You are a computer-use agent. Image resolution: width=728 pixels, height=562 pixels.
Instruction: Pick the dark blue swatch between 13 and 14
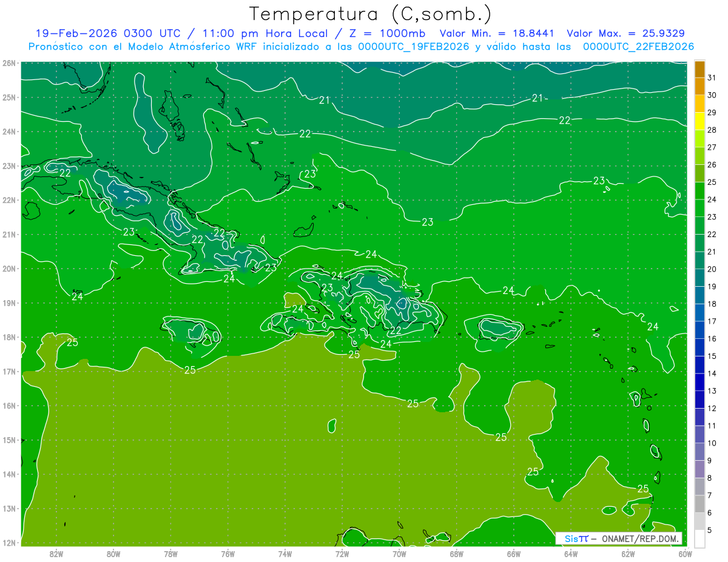coord(699,382)
